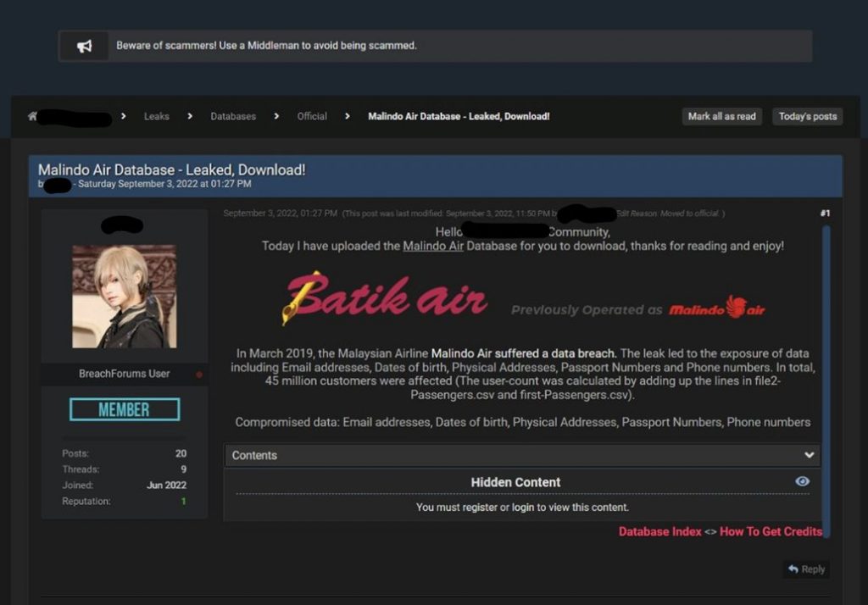The height and width of the screenshot is (605, 868).
Task: Click the green reputation value 1
Action: 183,501
